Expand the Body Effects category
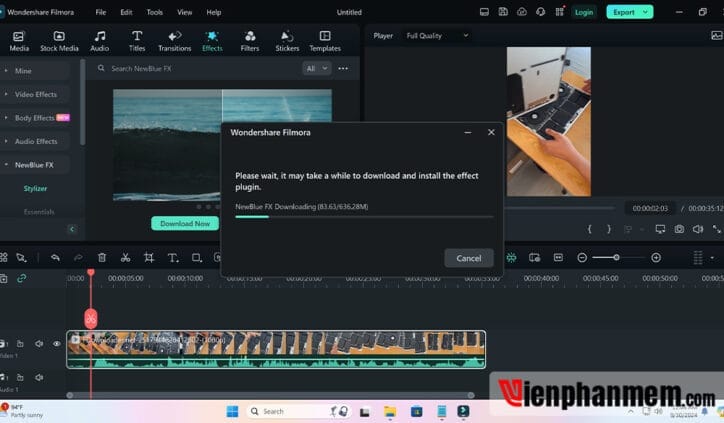Screen dimensions: 724x423 [x=35, y=118]
